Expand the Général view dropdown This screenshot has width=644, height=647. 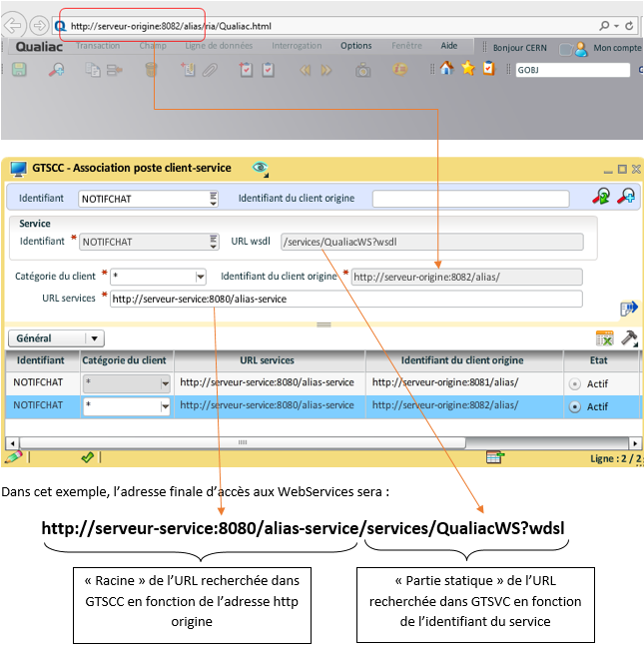click(x=94, y=338)
